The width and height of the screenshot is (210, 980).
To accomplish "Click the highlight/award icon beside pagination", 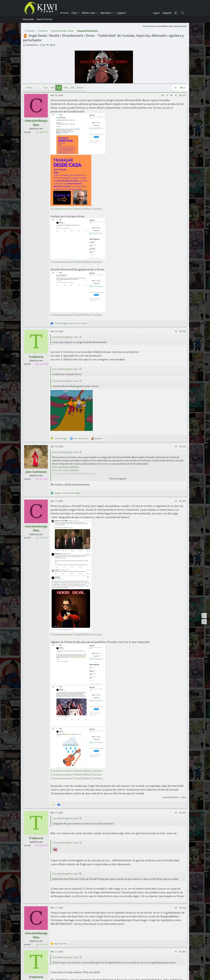I will click(x=181, y=88).
